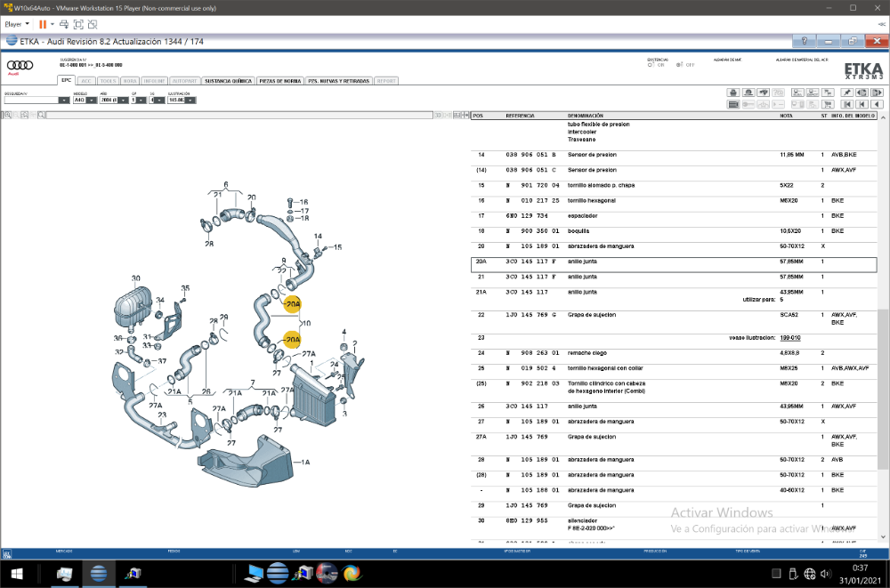This screenshot has width=890, height=588.
Task: Click the illustration link 199-010 in row 23
Action: coord(790,338)
